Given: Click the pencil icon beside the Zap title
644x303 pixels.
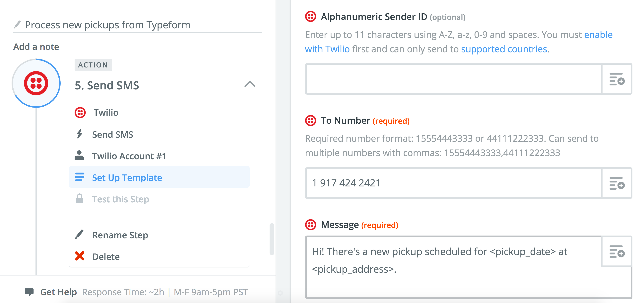Looking at the screenshot, I should coord(17,25).
